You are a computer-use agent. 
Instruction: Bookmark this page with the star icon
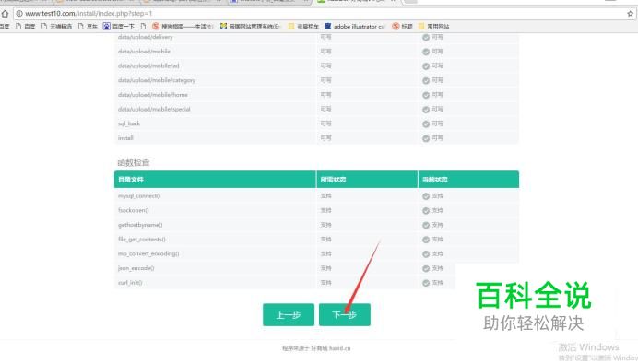[x=631, y=14]
